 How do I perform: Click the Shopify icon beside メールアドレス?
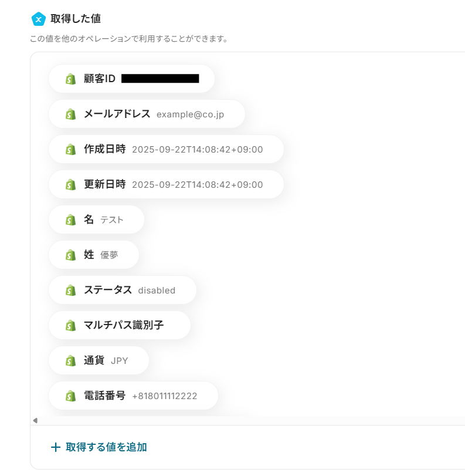pyautogui.click(x=71, y=114)
